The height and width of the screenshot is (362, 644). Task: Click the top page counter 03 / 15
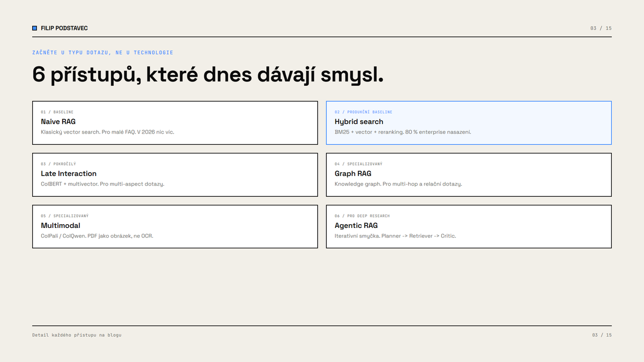pos(601,28)
